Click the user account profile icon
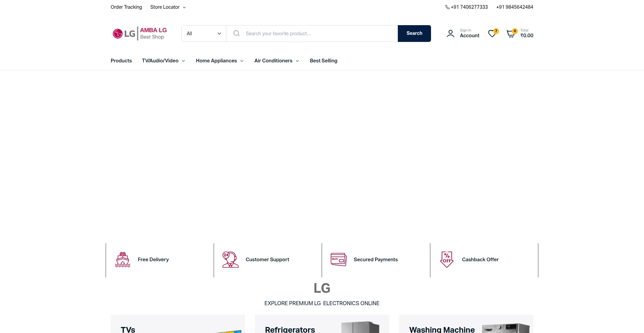This screenshot has width=644, height=333. click(x=450, y=34)
